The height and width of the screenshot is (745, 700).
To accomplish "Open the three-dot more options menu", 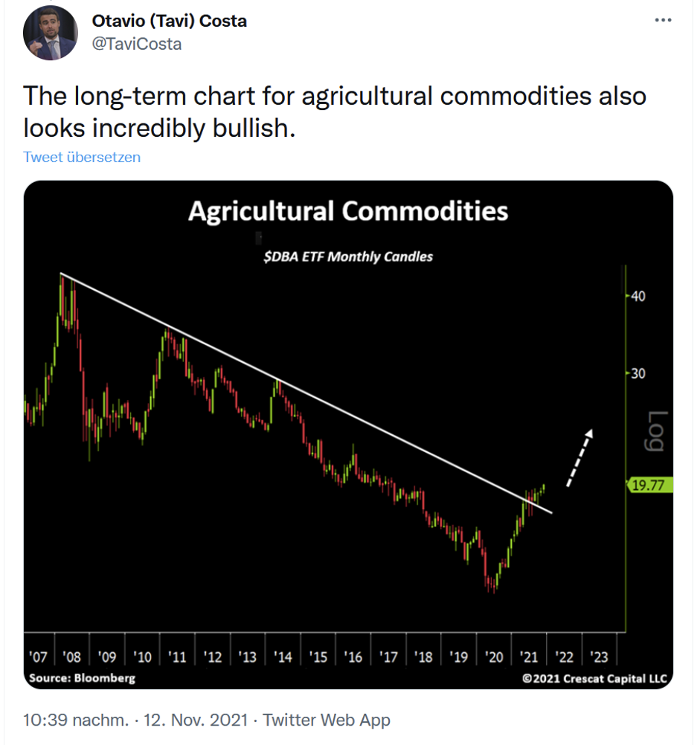I will [663, 20].
